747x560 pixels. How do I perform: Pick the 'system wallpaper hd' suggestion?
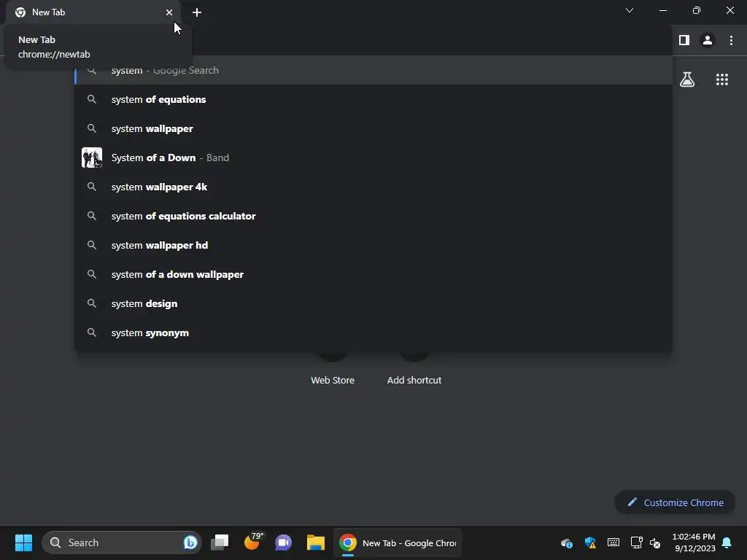tap(373, 245)
